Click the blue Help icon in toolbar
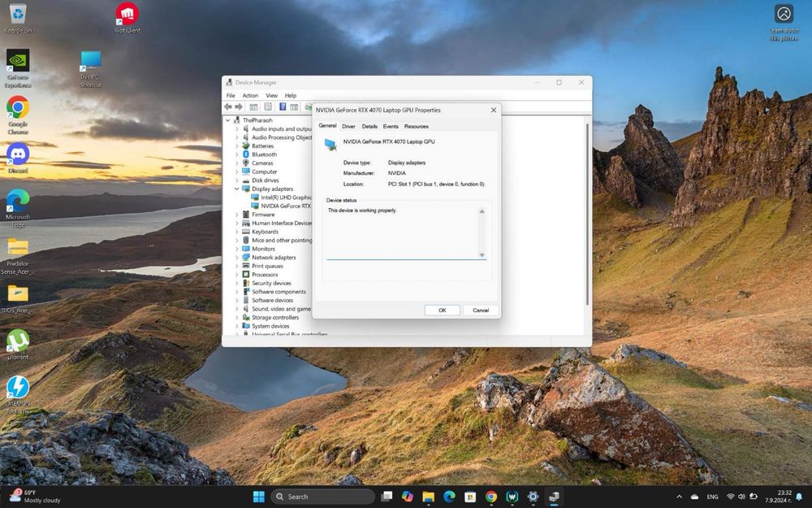Screen dimensions: 812x508 point(283,106)
